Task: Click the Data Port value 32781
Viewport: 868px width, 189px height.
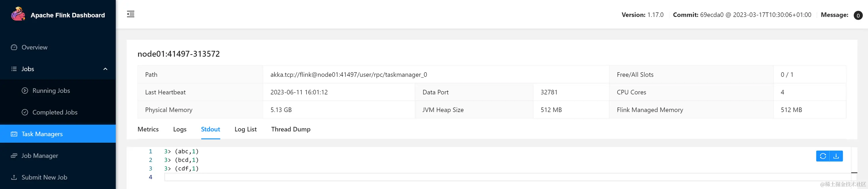Action: click(x=549, y=92)
